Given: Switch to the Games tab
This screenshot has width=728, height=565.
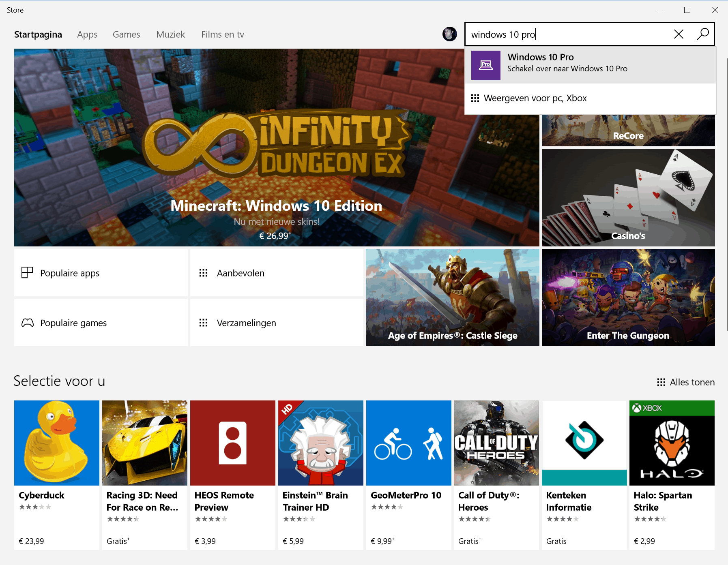Looking at the screenshot, I should (x=127, y=34).
